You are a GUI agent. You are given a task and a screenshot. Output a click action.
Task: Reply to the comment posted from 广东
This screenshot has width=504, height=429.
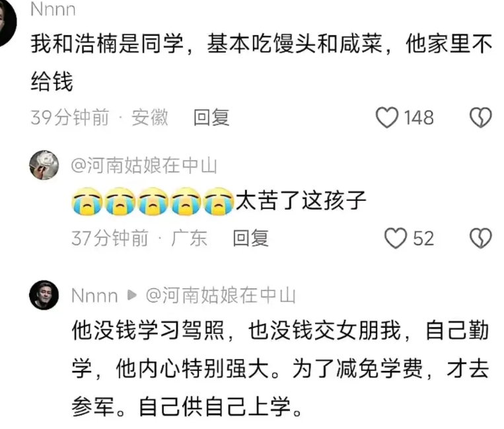[250, 239]
